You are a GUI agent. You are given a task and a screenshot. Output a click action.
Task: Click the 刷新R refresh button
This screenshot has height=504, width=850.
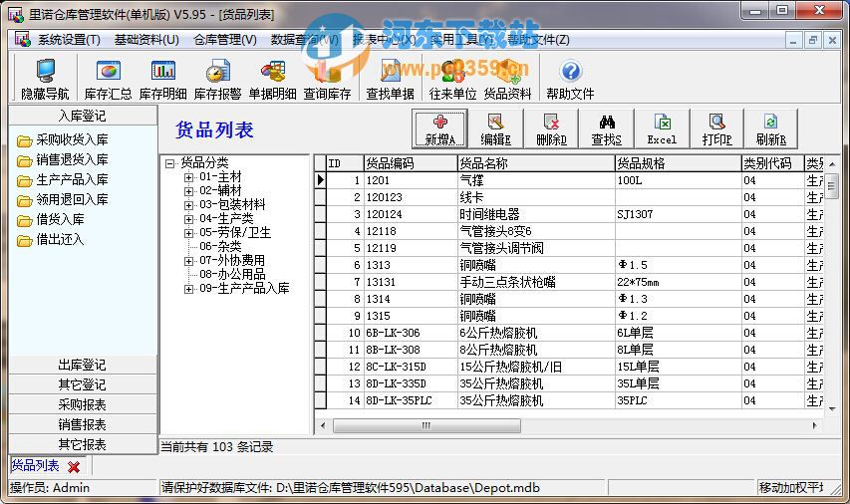[x=771, y=128]
